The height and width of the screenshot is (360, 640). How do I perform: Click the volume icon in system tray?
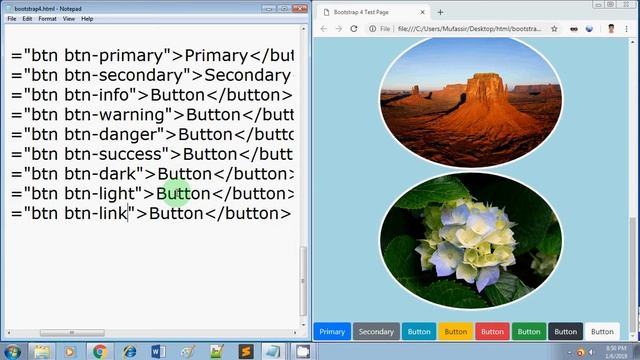point(591,352)
